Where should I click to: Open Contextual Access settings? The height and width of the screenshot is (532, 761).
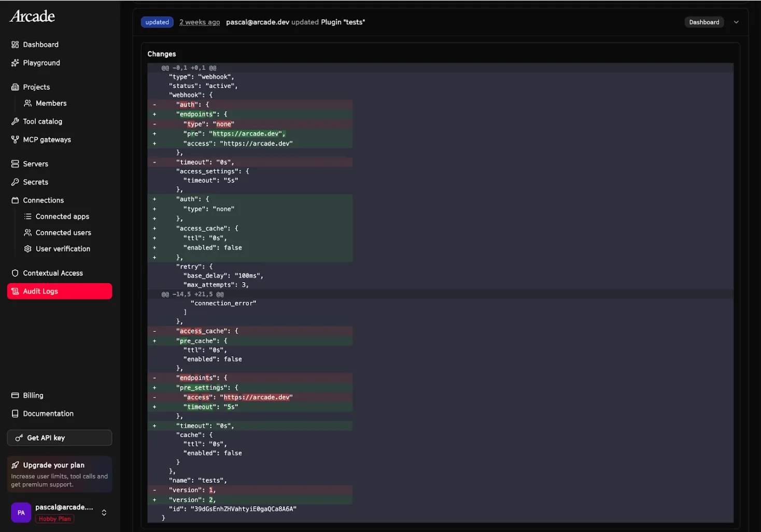coord(52,273)
